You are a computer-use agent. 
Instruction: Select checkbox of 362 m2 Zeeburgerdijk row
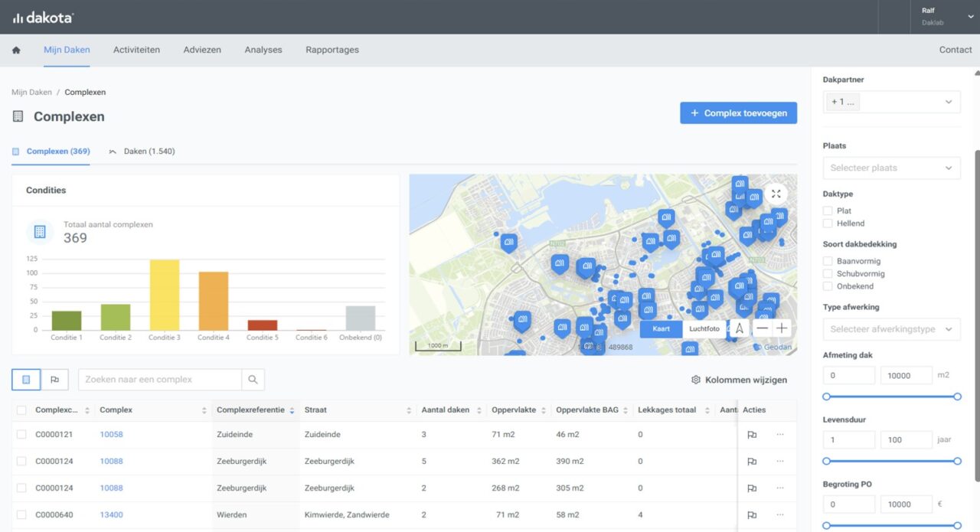[21, 462]
